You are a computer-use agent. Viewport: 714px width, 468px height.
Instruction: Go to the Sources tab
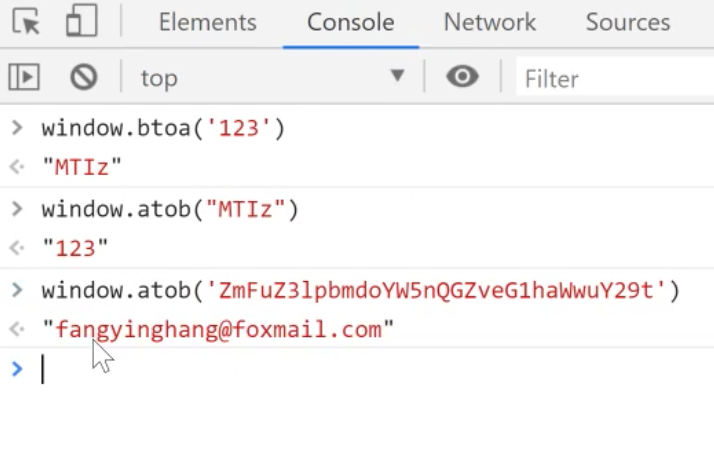(628, 22)
